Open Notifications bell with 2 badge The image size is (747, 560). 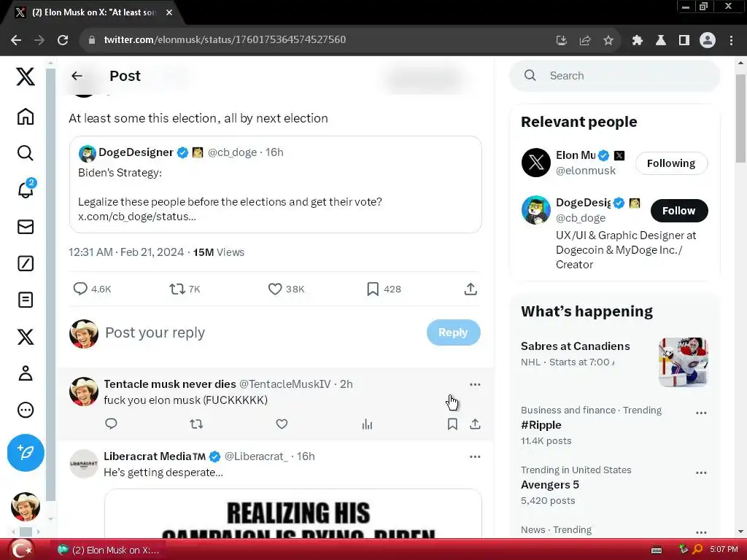click(26, 189)
